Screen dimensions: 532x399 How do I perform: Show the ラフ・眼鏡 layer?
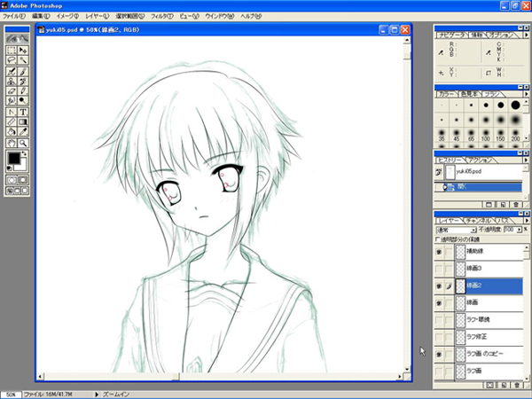pyautogui.click(x=439, y=320)
